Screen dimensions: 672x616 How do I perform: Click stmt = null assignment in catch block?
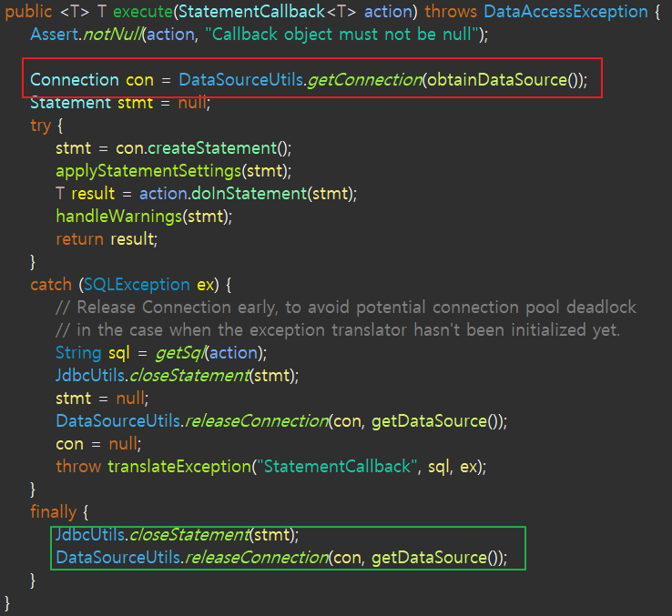click(102, 399)
